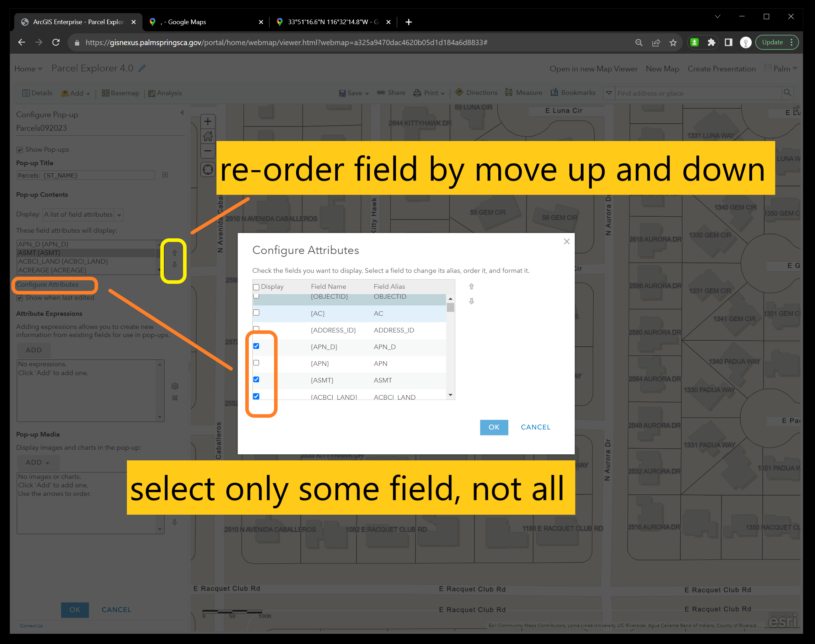Move field down in pop-up list
Screen dimensions: 815x644
click(174, 265)
